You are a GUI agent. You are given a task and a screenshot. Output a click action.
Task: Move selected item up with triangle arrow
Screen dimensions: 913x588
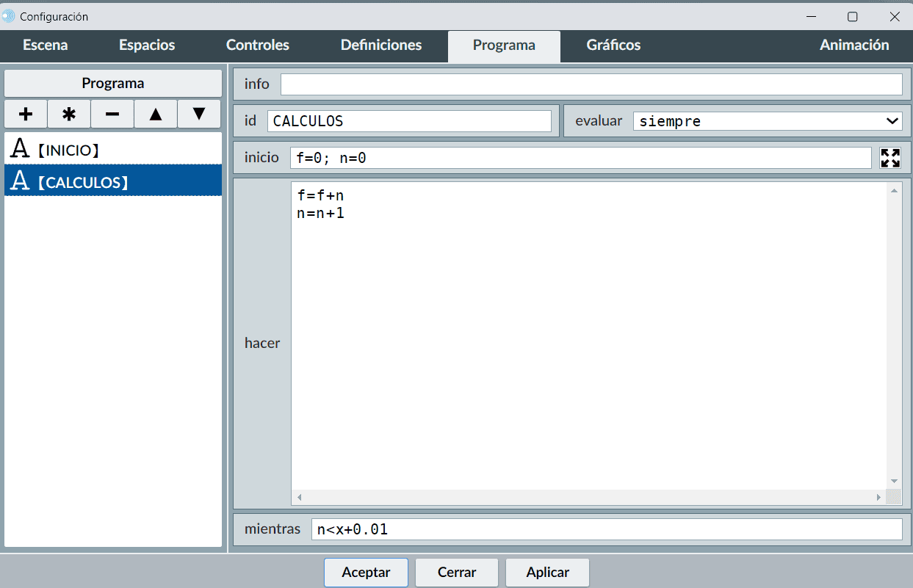click(156, 115)
